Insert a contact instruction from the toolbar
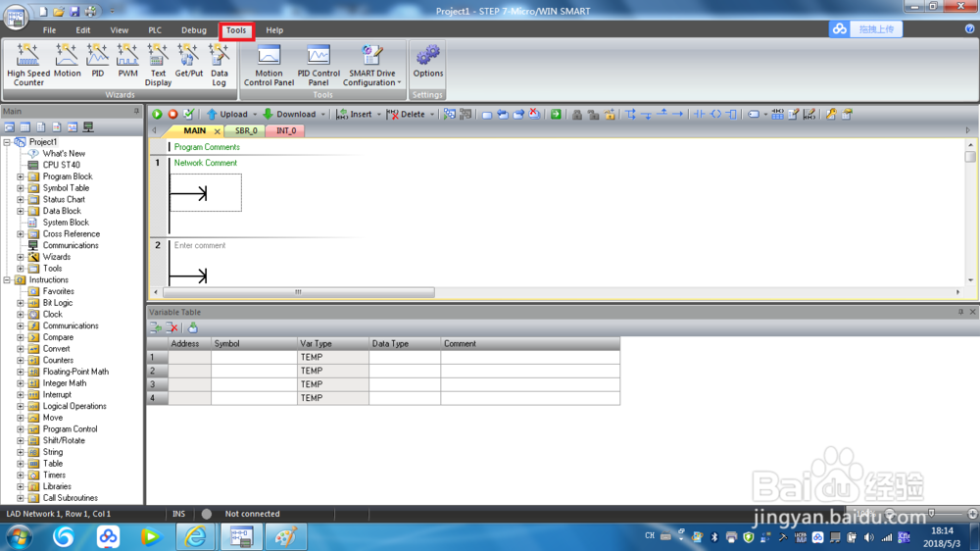 (x=700, y=114)
